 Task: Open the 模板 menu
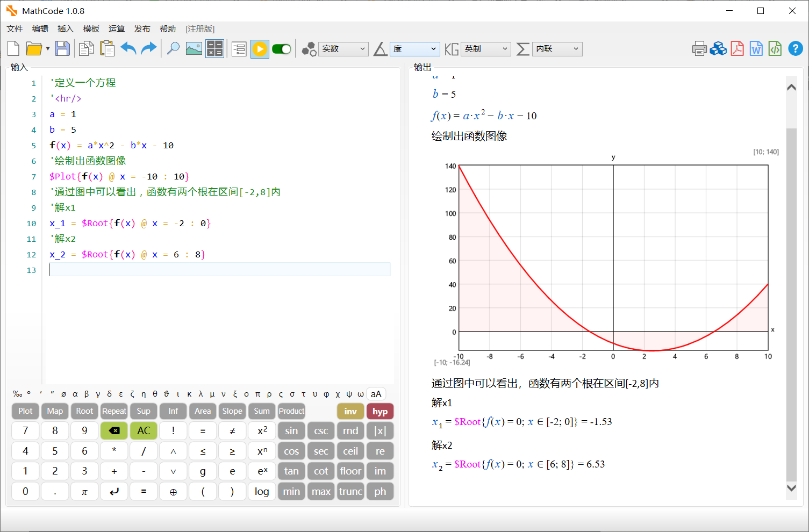coord(91,28)
